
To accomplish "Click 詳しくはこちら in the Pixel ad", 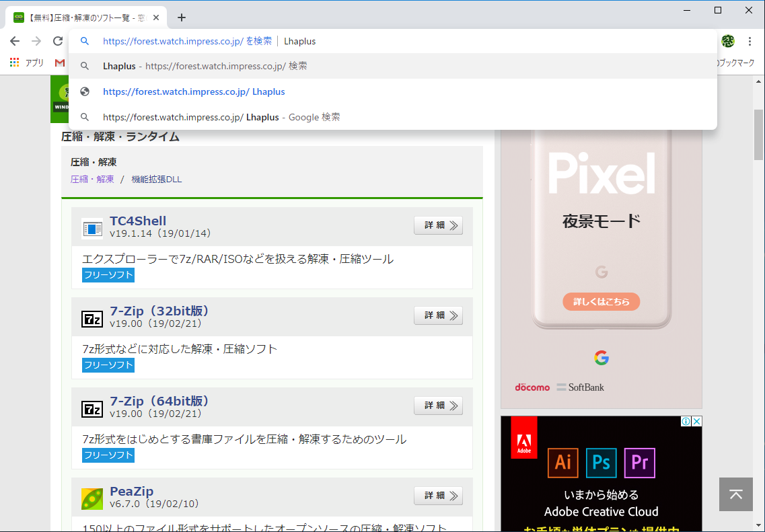I will (601, 301).
